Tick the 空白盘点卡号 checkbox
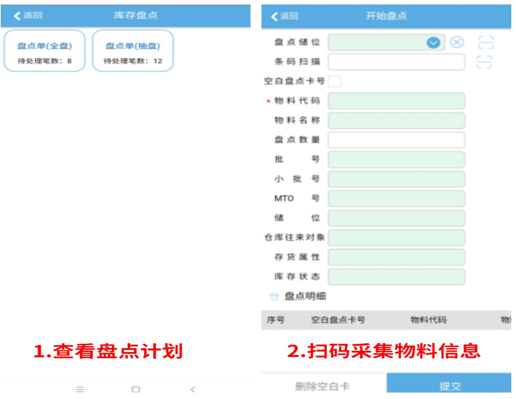Screen dimensions: 516x399 tap(335, 81)
